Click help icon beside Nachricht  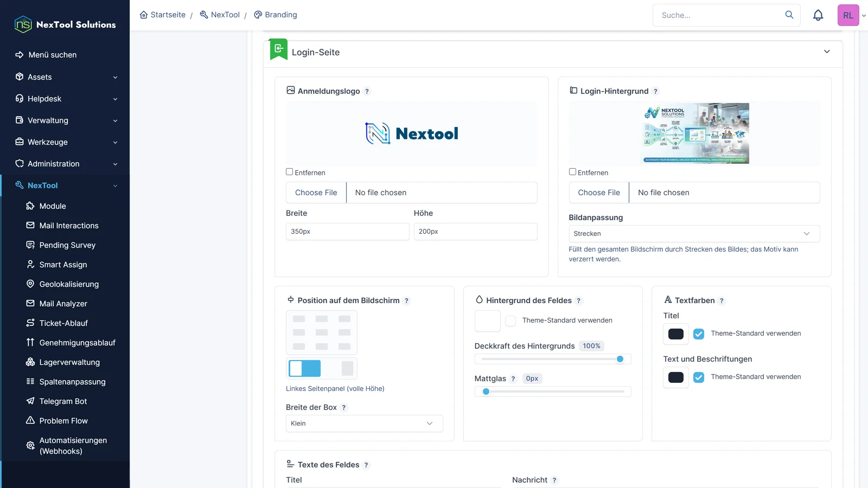[x=554, y=480]
